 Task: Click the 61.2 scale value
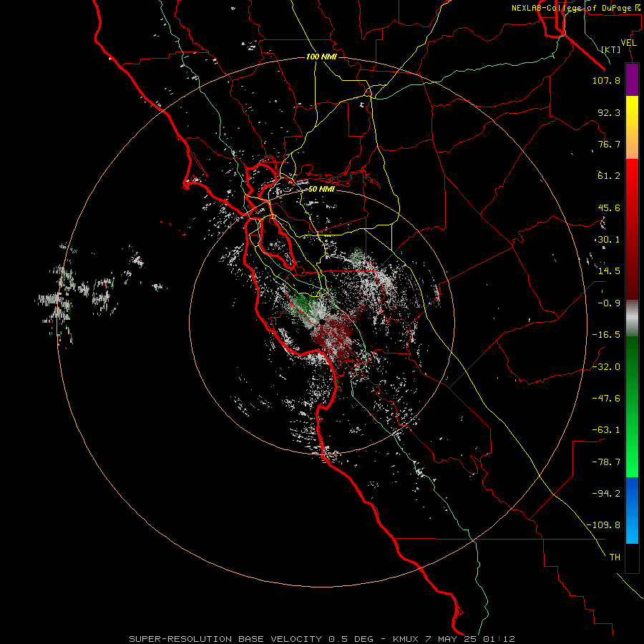tap(609, 176)
